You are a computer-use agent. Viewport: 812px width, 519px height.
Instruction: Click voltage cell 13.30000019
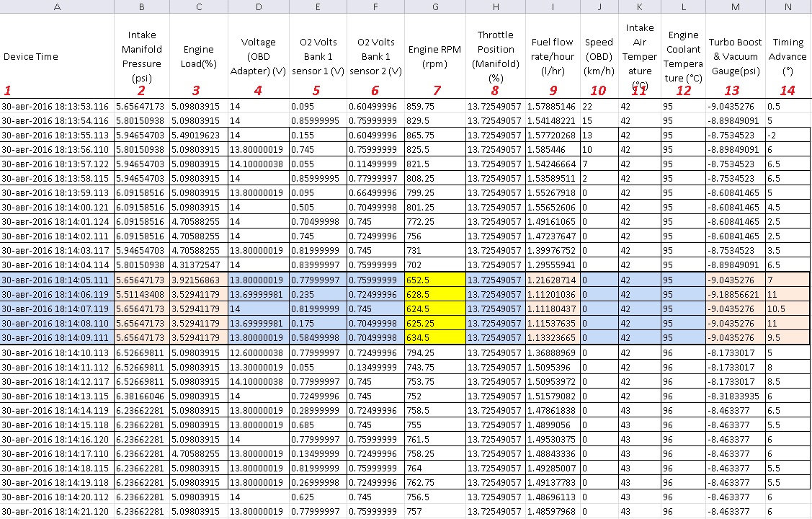point(259,367)
